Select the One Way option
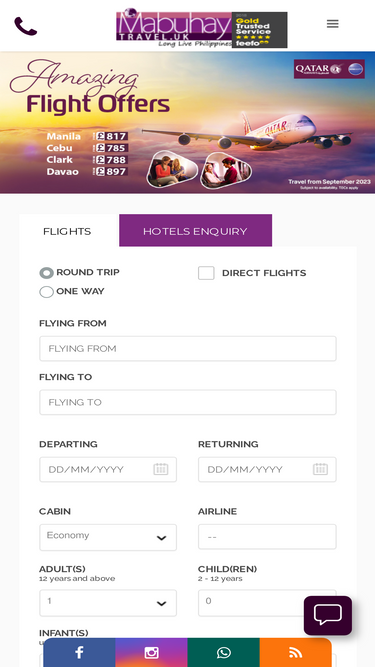Viewport: 375px width, 667px height. tap(46, 292)
